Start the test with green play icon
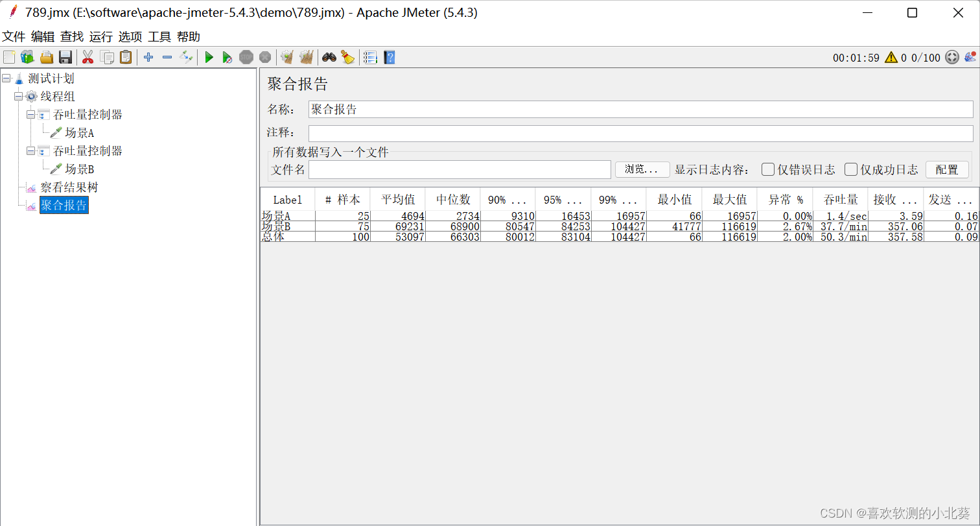 click(209, 57)
